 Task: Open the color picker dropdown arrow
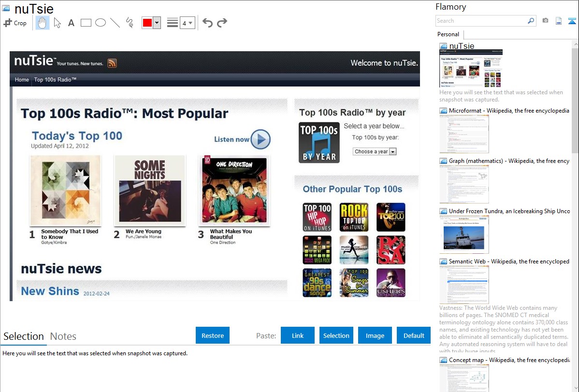[x=157, y=23]
